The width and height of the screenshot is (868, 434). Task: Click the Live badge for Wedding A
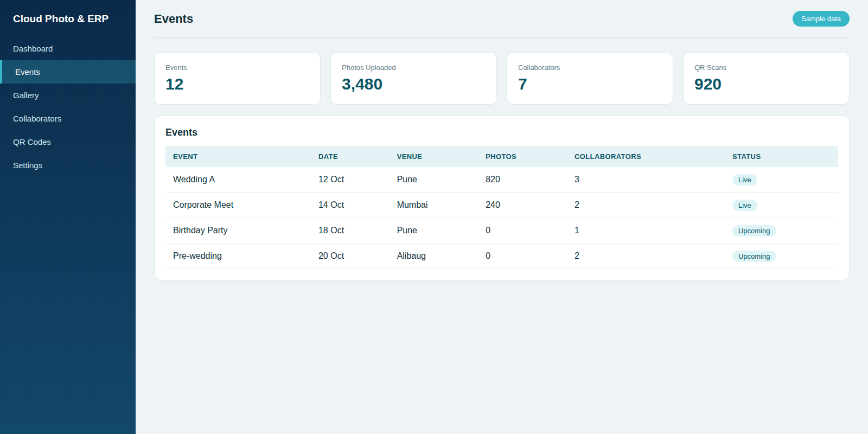[x=744, y=180]
